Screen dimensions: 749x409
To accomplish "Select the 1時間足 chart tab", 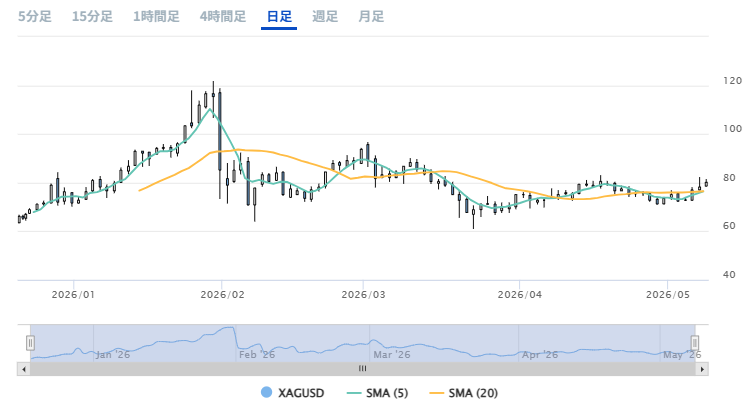I will pos(156,17).
